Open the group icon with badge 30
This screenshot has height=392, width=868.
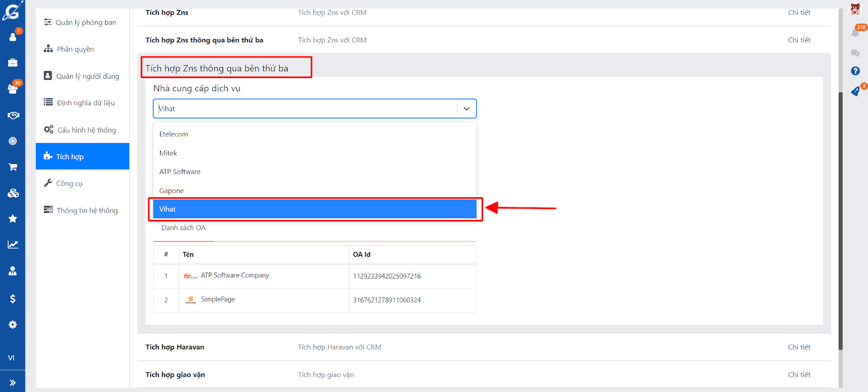tap(13, 88)
